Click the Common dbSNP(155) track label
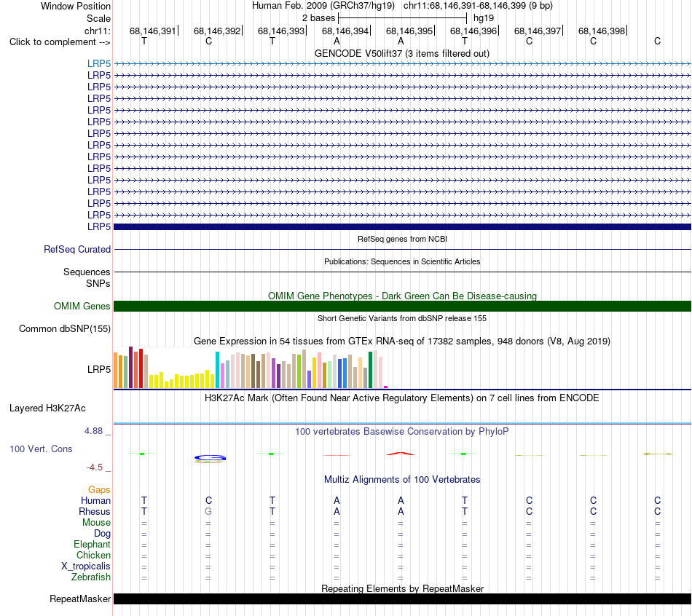The height and width of the screenshot is (616, 692). [x=65, y=328]
